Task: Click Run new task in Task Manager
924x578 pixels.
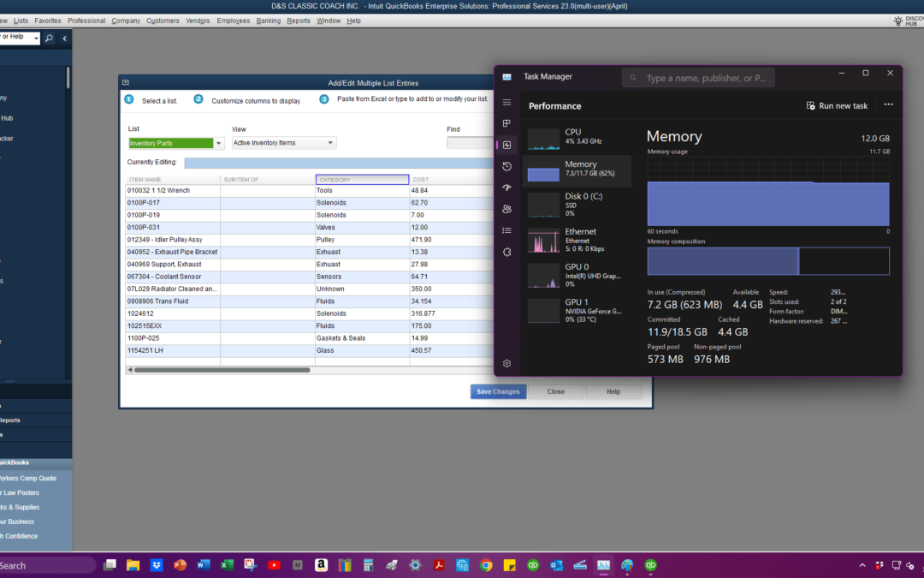Action: pos(837,105)
